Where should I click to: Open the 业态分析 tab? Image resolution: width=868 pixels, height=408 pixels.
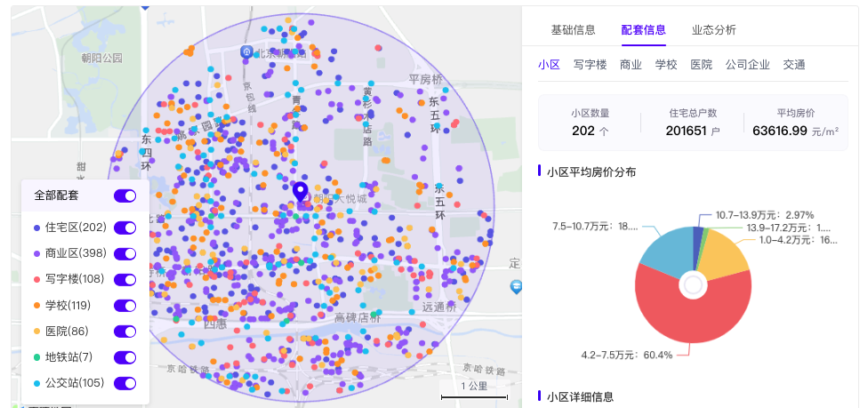pos(713,29)
